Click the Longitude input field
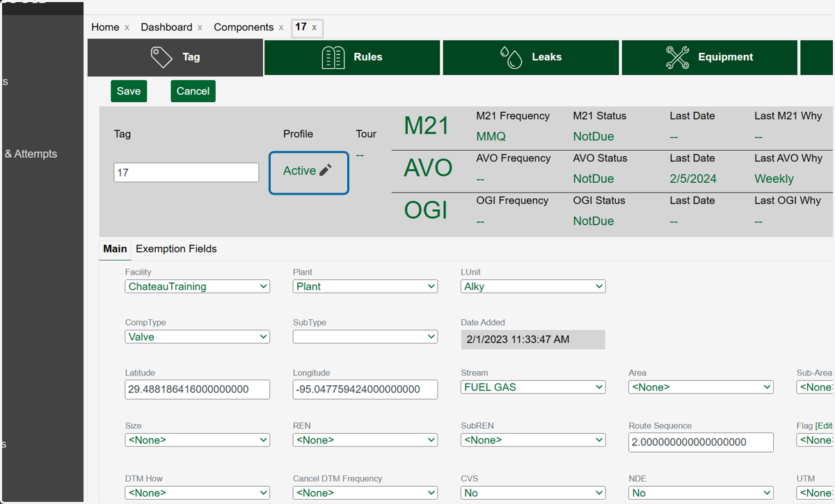835x504 pixels. pyautogui.click(x=365, y=389)
